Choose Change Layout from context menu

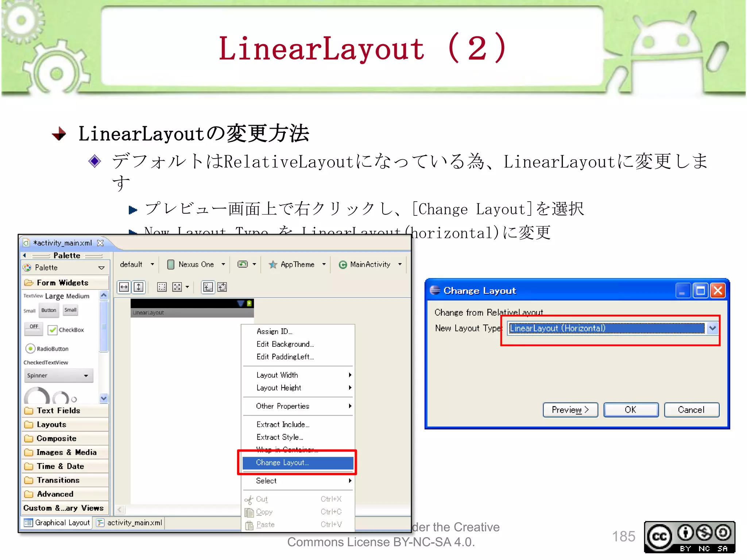click(x=298, y=463)
